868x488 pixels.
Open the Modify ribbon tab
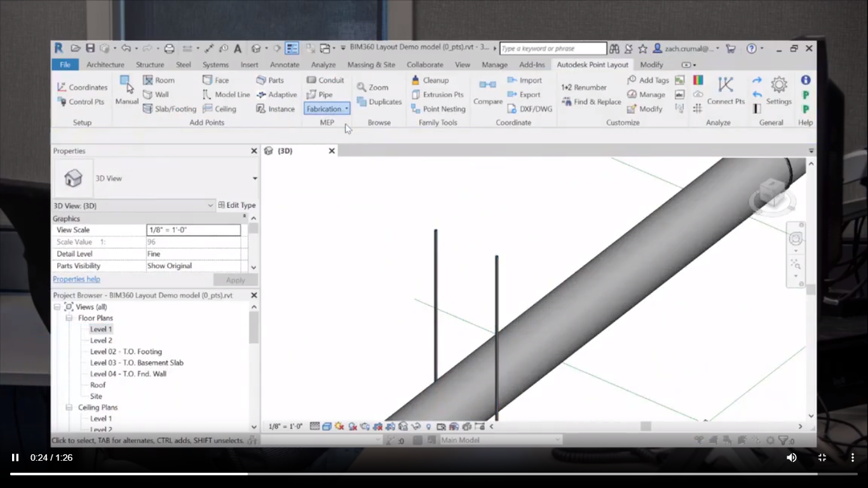(x=651, y=65)
